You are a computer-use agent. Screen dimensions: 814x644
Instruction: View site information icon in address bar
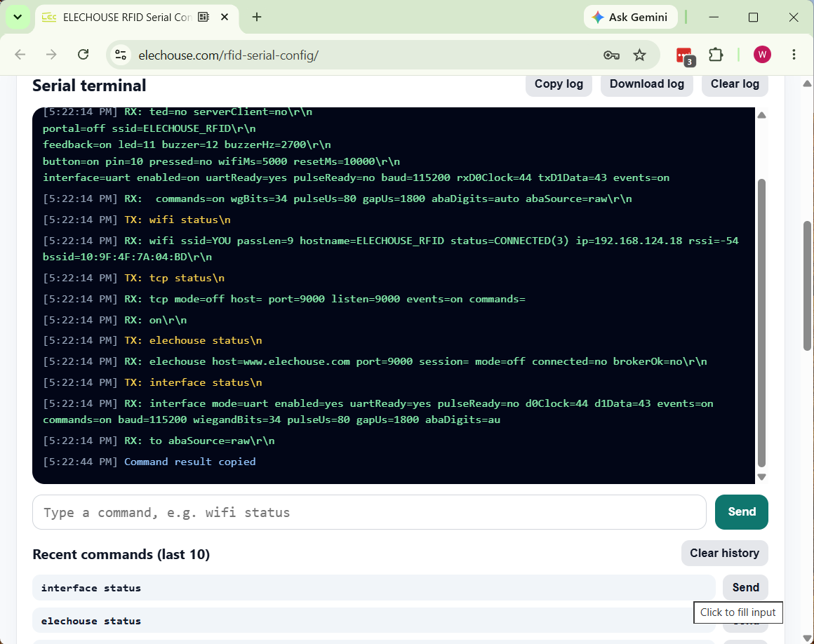pyautogui.click(x=121, y=55)
